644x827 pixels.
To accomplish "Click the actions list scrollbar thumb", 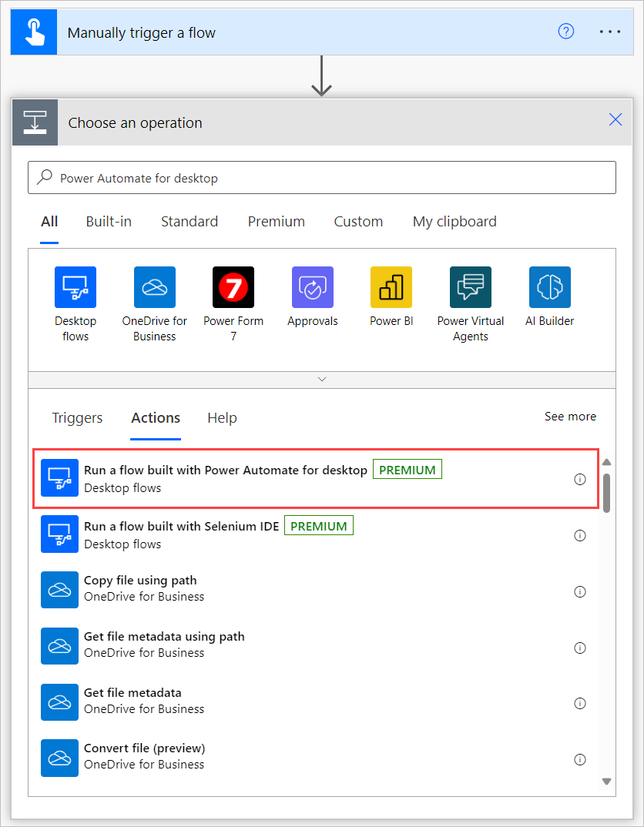I will pyautogui.click(x=606, y=493).
